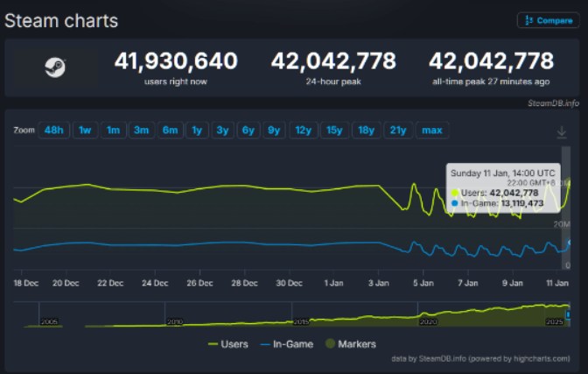This screenshot has height=374, width=588.
Task: Click the 2015 area in navigator timeline
Action: (x=301, y=321)
